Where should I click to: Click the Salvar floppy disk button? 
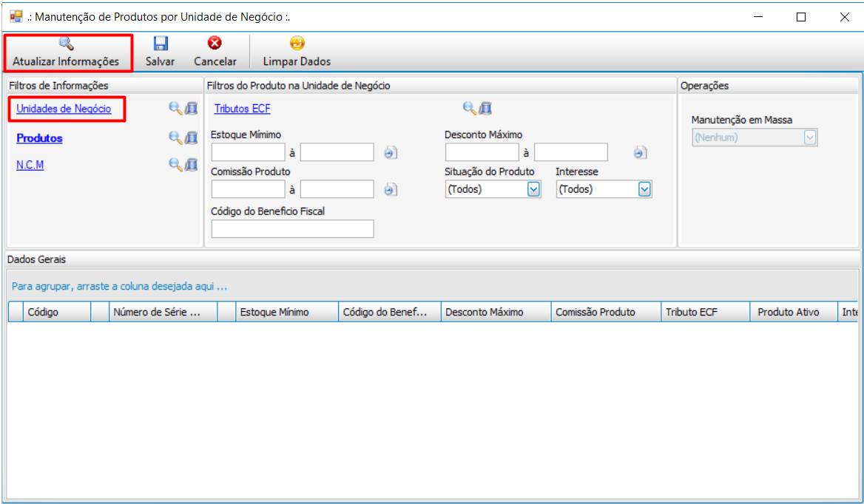coord(161,52)
